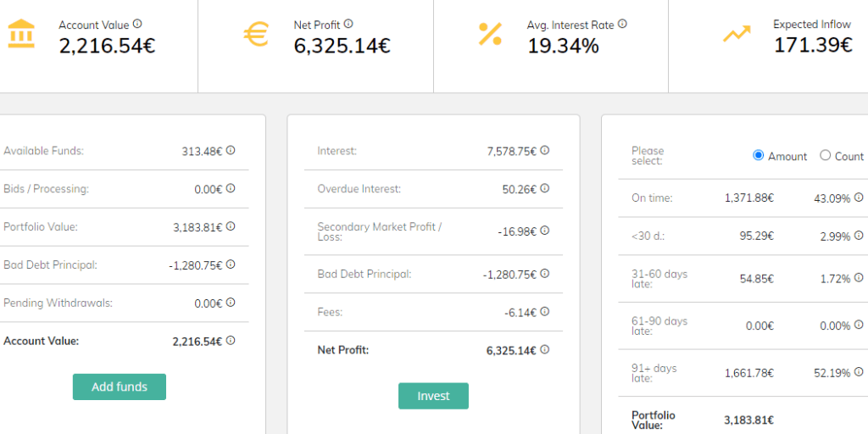Click info icon for Secondary Market Profit / Loss
This screenshot has width=868, height=434.
545,231
